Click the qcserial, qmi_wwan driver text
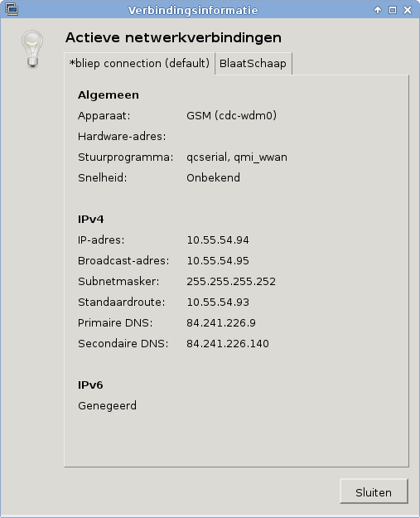Image resolution: width=420 pixels, height=518 pixels. pyautogui.click(x=237, y=157)
